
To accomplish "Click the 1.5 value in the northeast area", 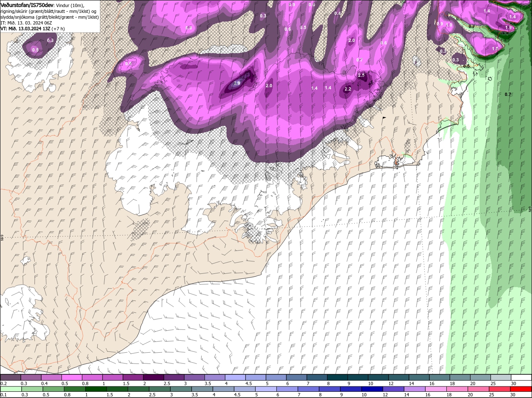I will pyautogui.click(x=495, y=49).
